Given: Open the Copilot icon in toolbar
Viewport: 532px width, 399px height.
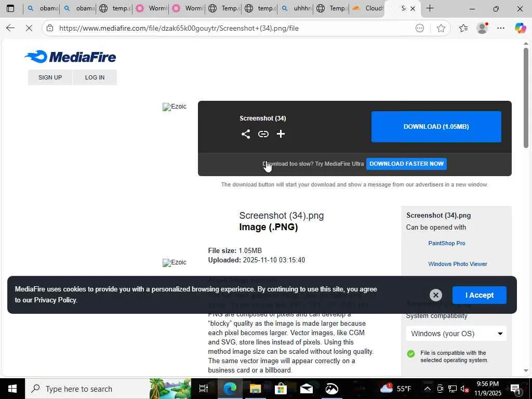Looking at the screenshot, I should (520, 28).
